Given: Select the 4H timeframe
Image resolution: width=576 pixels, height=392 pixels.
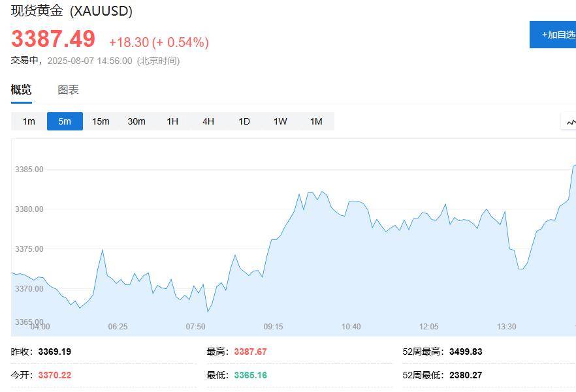Looking at the screenshot, I should (208, 121).
